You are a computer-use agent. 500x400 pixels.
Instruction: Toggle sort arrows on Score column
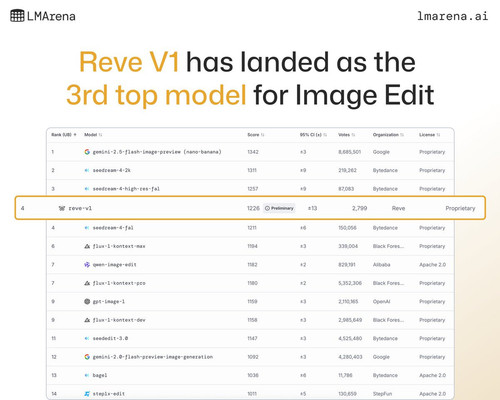click(x=263, y=135)
